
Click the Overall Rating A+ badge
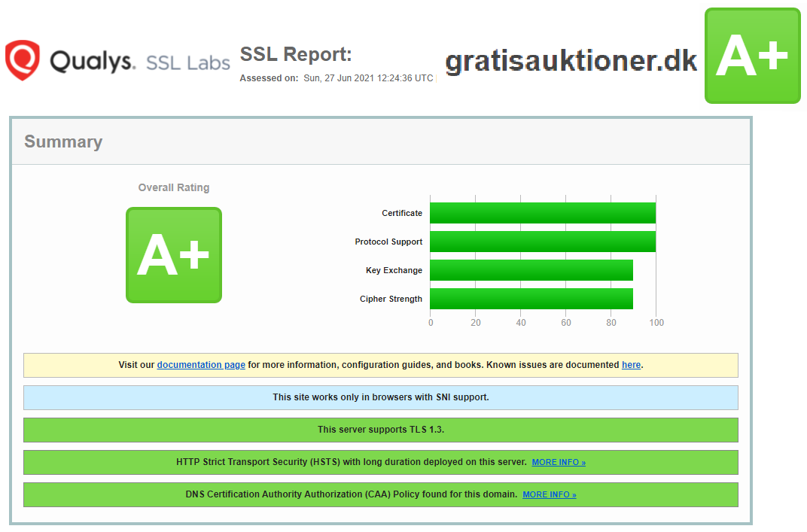pyautogui.click(x=174, y=255)
